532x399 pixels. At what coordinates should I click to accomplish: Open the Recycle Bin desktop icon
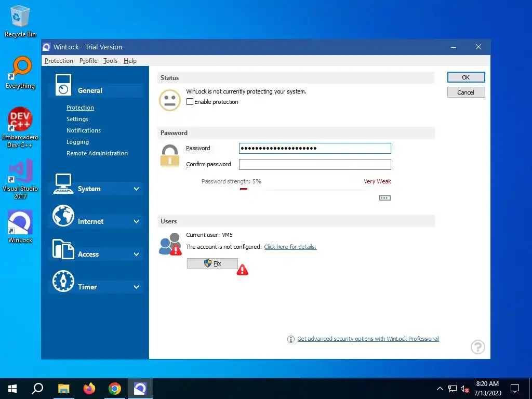(20, 21)
